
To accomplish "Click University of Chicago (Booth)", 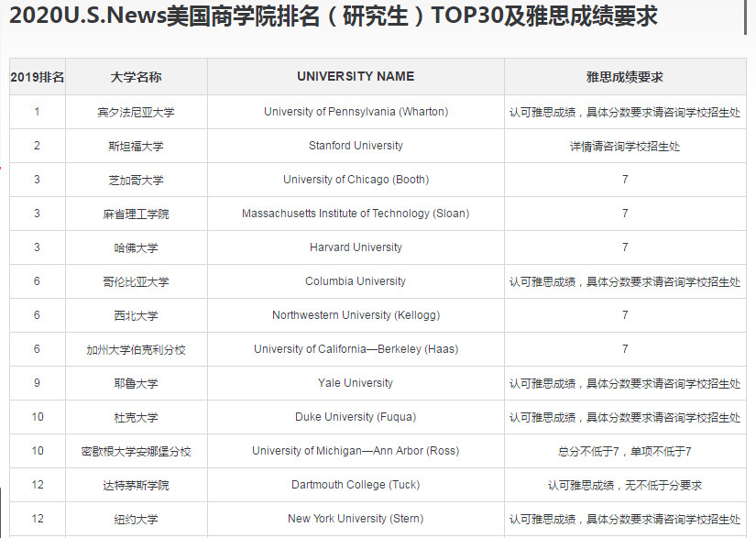I will coord(356,180).
